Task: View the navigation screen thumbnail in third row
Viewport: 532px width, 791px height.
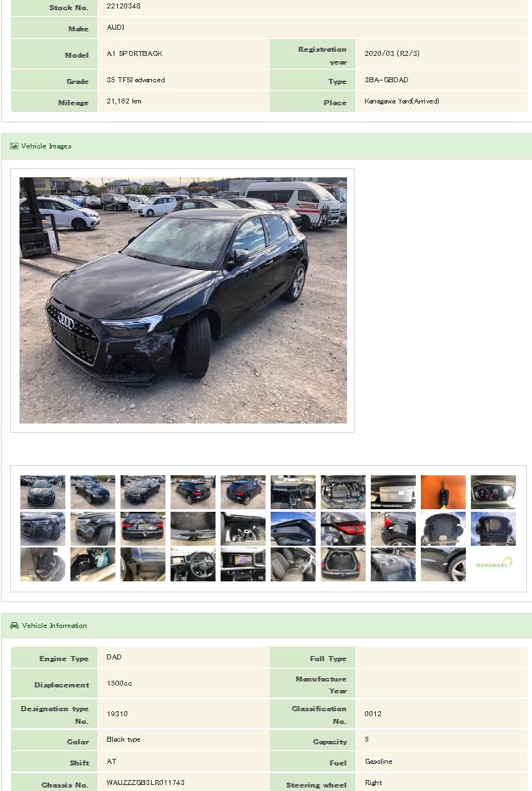Action: 243,564
